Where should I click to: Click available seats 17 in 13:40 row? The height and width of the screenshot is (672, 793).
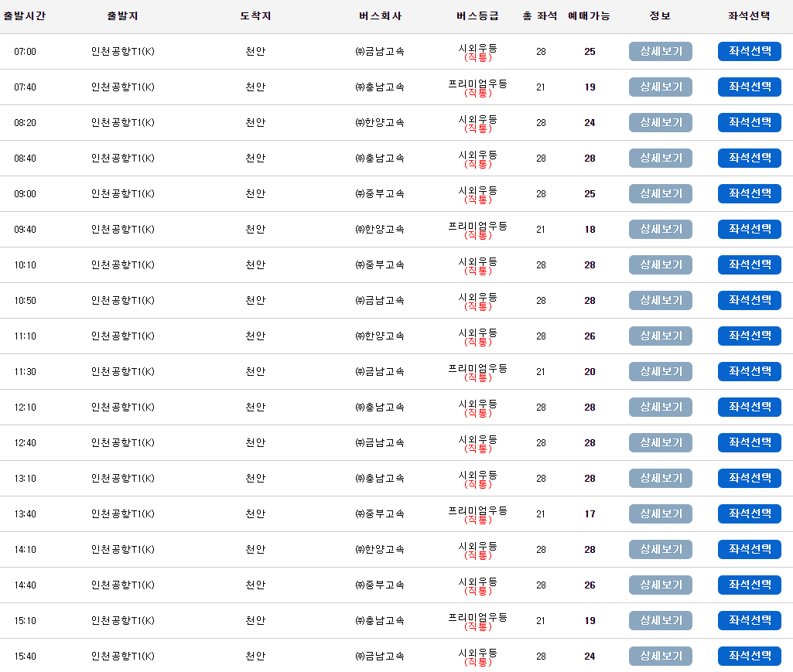coord(590,513)
